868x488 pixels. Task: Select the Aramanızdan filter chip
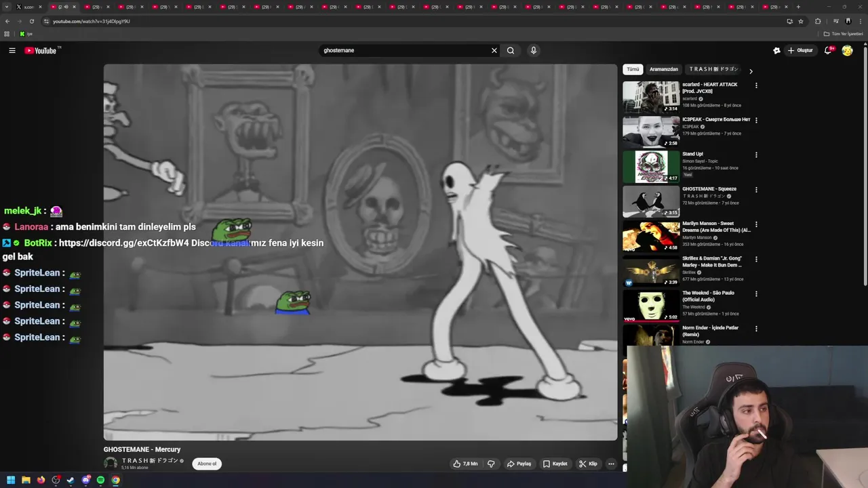pos(664,69)
